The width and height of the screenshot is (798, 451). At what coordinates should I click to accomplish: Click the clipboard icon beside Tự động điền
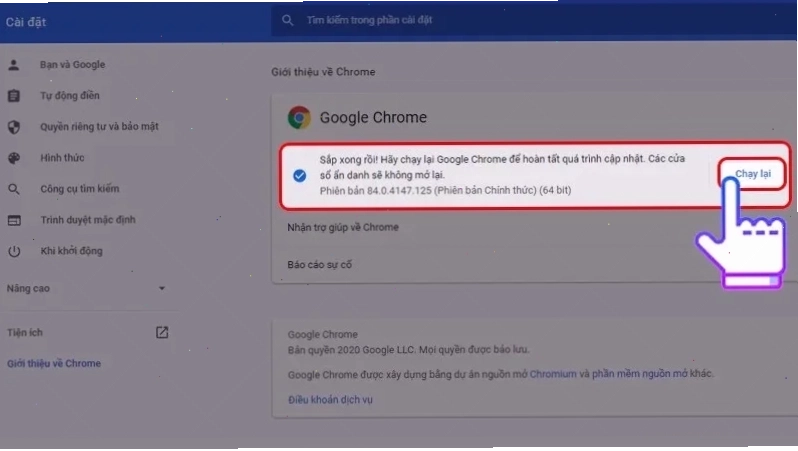coord(14,96)
